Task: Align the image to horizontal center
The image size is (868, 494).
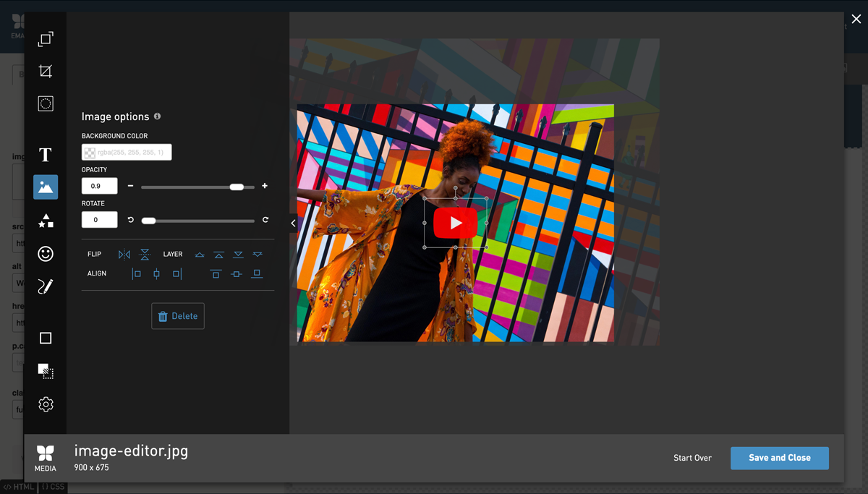Action: (156, 273)
